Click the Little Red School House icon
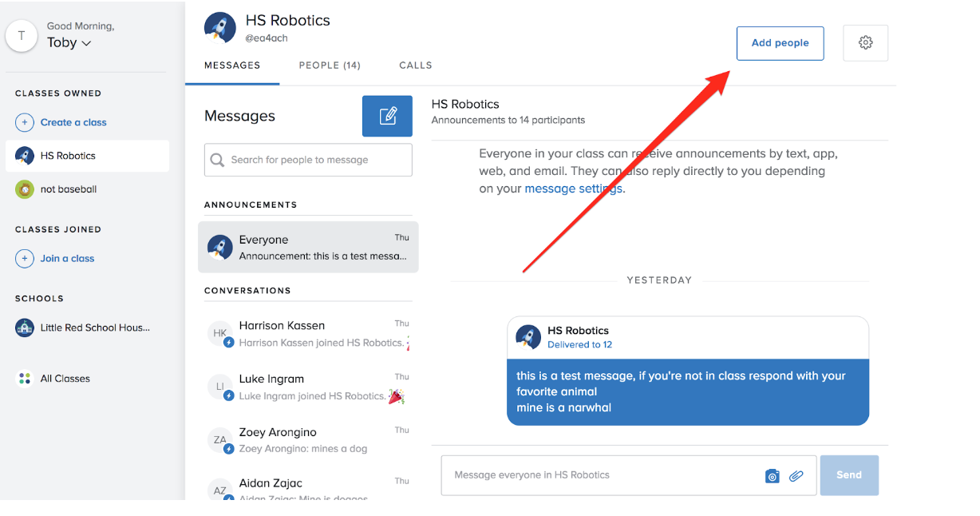Screen dimensions: 980x516 point(25,327)
